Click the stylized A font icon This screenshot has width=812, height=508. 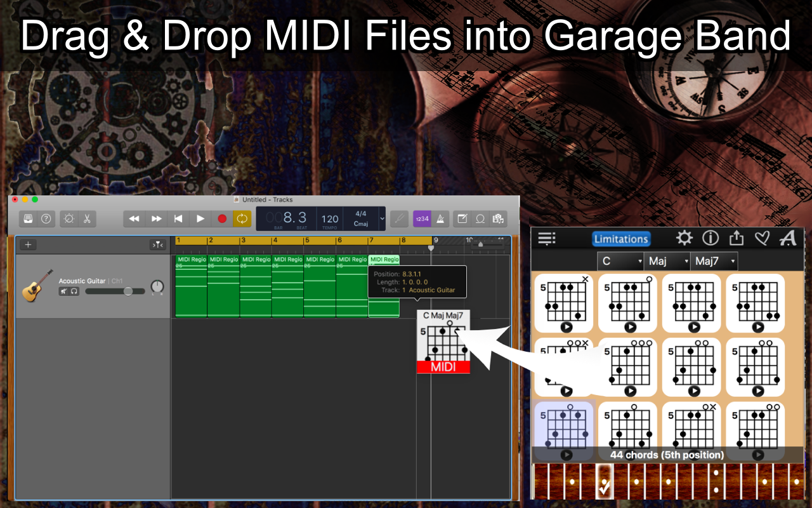788,238
